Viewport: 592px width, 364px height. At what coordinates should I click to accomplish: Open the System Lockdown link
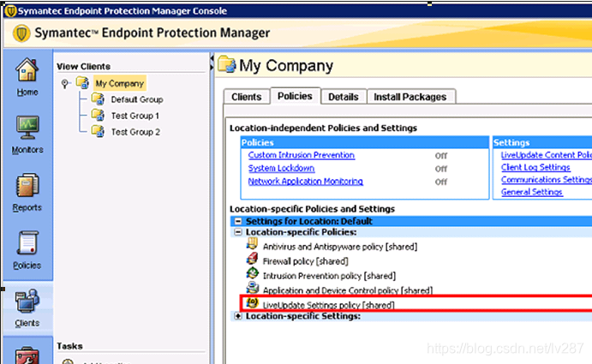[281, 168]
